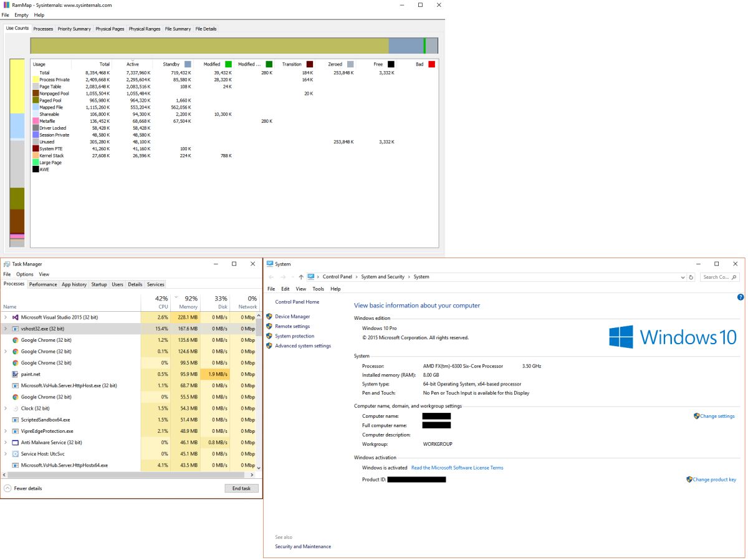Expand the Microsoft Visual Studio 2015 process group
Screen dimensions: 748x560
(6, 317)
